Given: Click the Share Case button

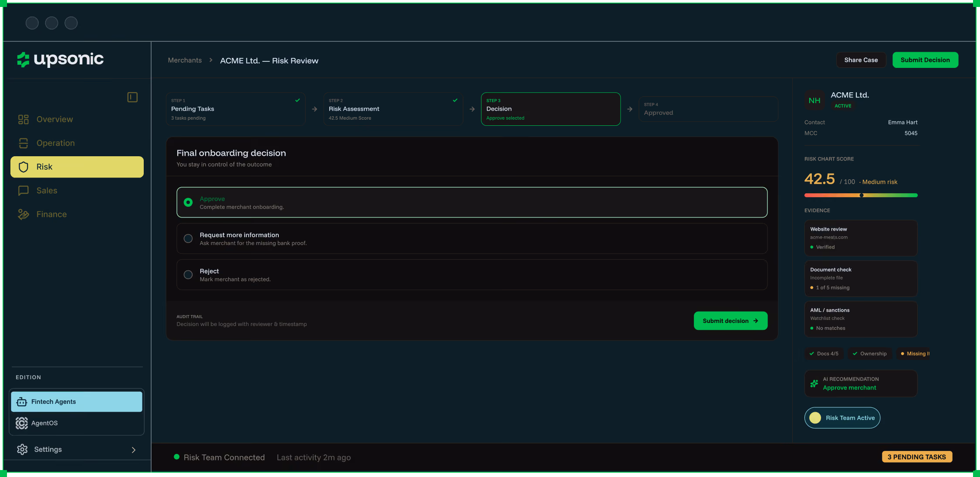Looking at the screenshot, I should pyautogui.click(x=861, y=60).
